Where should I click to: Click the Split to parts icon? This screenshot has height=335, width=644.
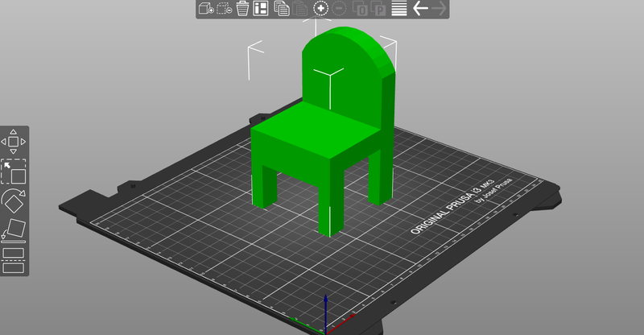pyautogui.click(x=378, y=8)
